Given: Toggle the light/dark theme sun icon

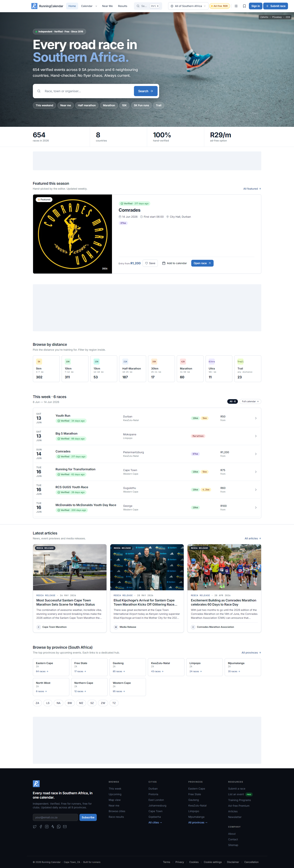Looking at the screenshot, I should tap(236, 6).
